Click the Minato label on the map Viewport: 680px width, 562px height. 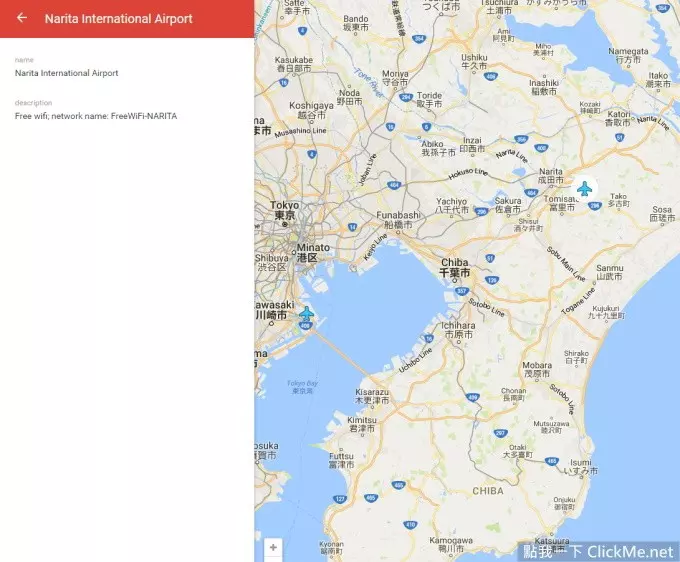(313, 252)
